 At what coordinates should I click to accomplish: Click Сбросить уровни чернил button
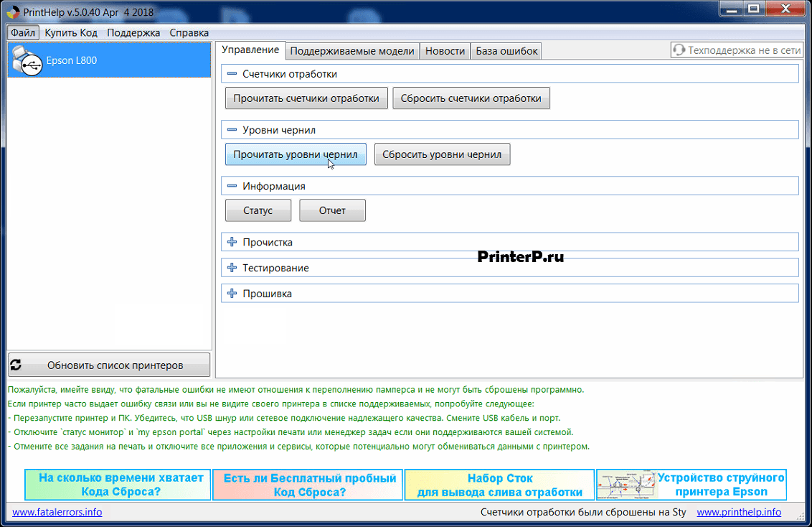click(442, 154)
